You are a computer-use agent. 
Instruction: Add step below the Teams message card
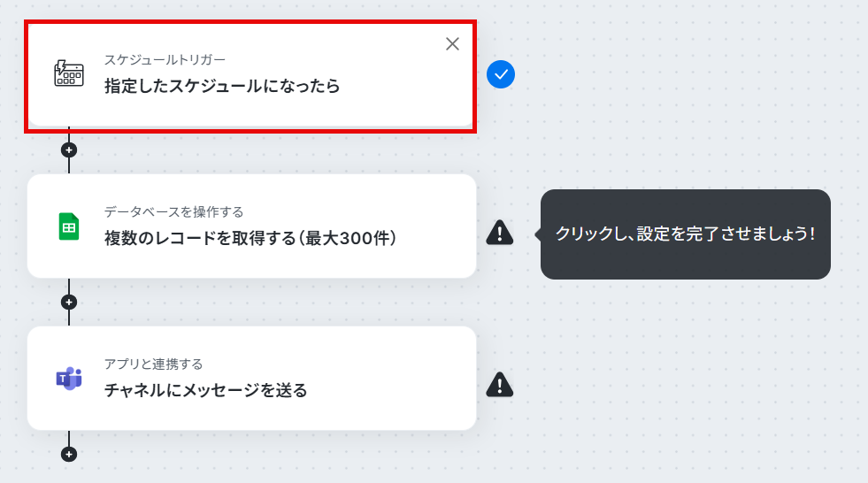[69, 454]
